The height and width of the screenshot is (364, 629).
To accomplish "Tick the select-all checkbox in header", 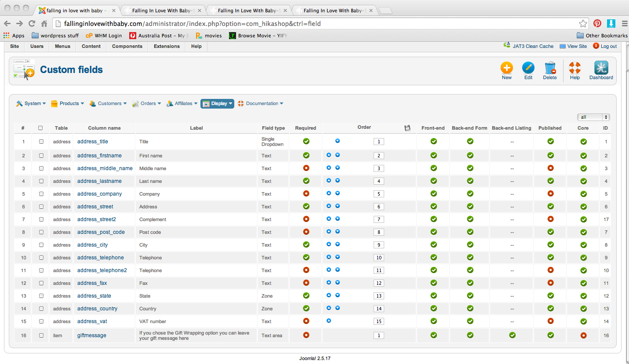I will tap(40, 128).
